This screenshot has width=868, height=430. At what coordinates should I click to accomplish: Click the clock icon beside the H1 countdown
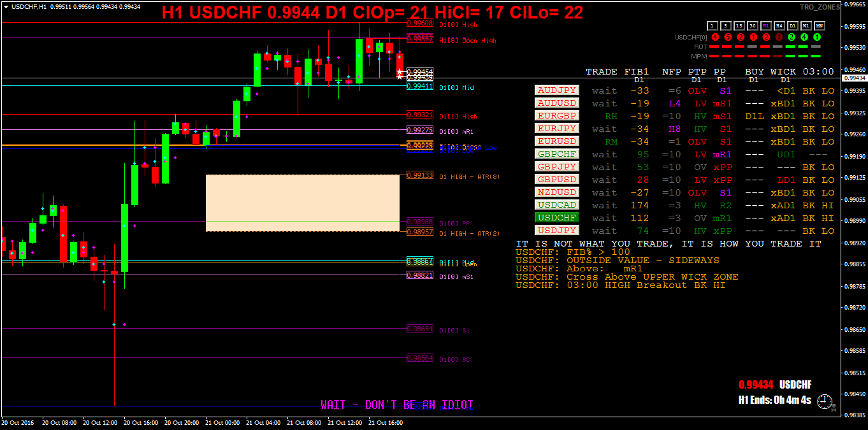[x=825, y=401]
